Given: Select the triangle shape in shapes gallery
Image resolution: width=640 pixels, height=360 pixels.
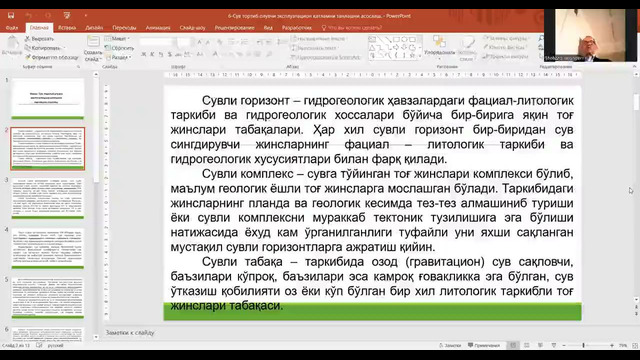Looking at the screenshot, I should (372, 48).
